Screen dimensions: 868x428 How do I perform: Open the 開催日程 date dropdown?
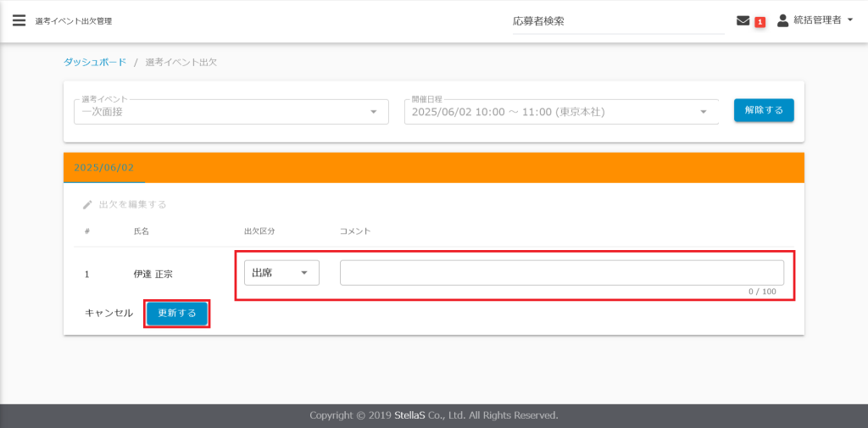[x=560, y=112]
